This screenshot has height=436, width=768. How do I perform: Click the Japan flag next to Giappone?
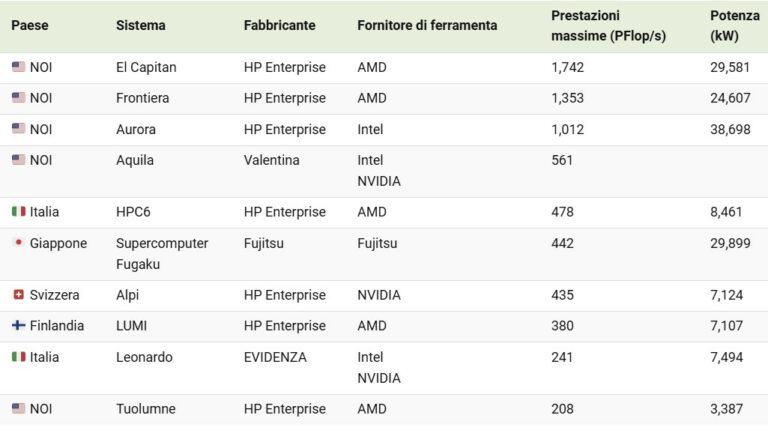click(19, 242)
